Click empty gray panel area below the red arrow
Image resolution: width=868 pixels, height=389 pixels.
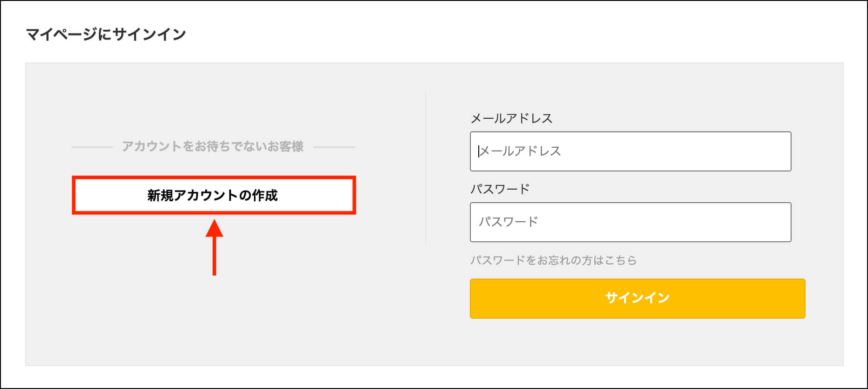click(214, 321)
